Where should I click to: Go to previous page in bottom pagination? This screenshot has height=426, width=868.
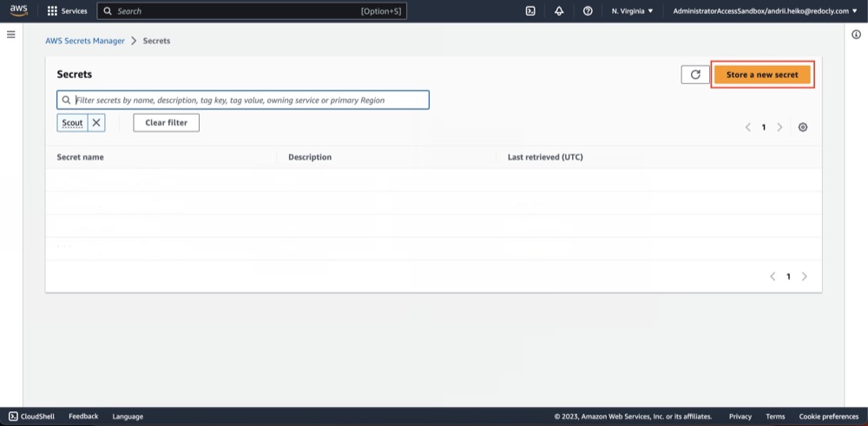click(x=773, y=277)
